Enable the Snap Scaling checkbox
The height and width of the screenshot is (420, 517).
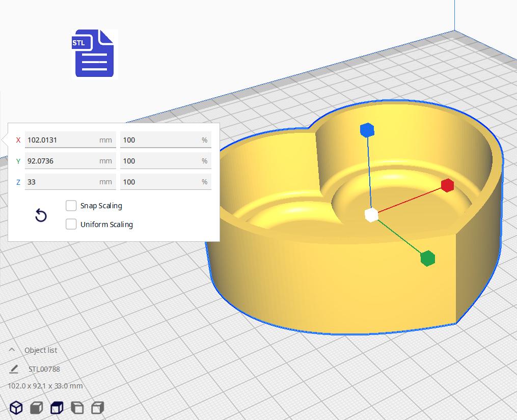71,206
